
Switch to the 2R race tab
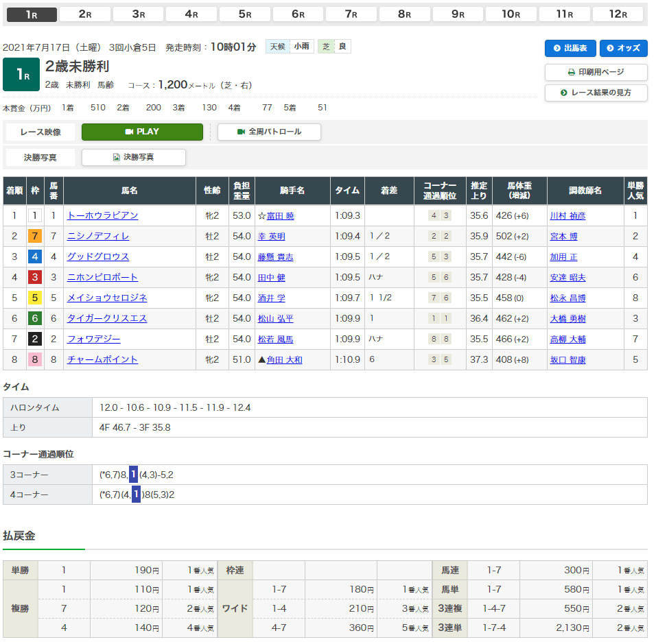point(85,14)
